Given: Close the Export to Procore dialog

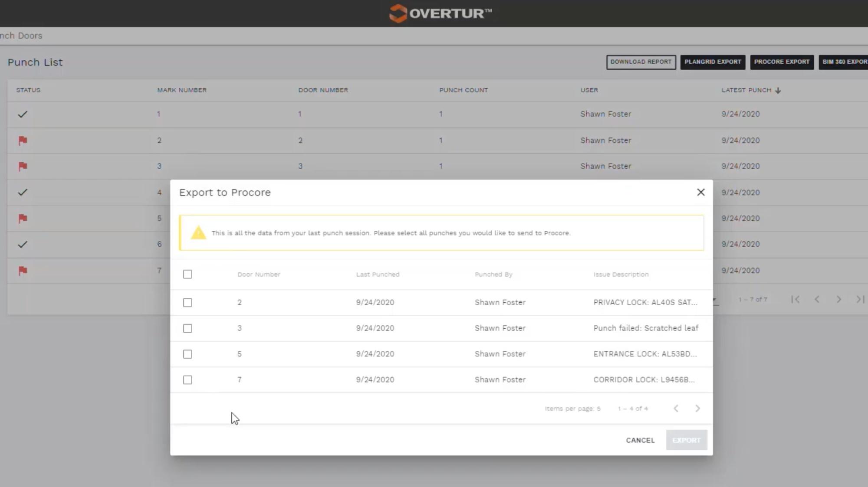Looking at the screenshot, I should pyautogui.click(x=701, y=192).
